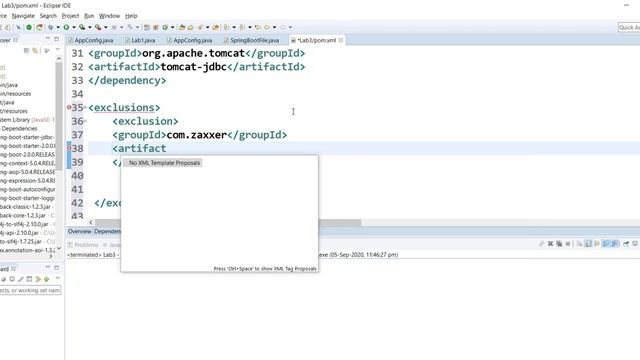Viewport: 640px width, 360px height.
Task: Click the Console Pin Console icon
Action: (626, 244)
